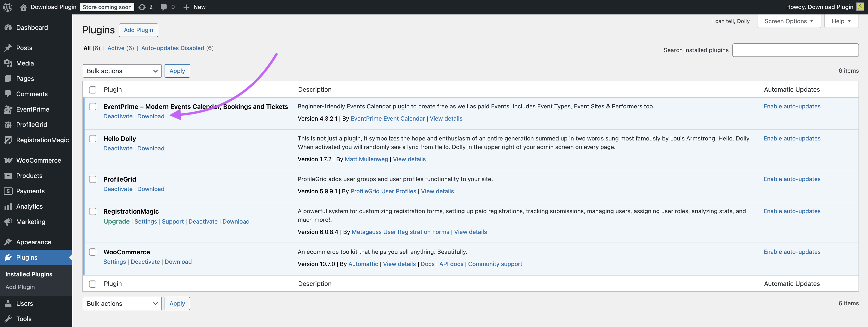The width and height of the screenshot is (868, 327).
Task: Click the WordPress logo in top bar
Action: click(7, 7)
